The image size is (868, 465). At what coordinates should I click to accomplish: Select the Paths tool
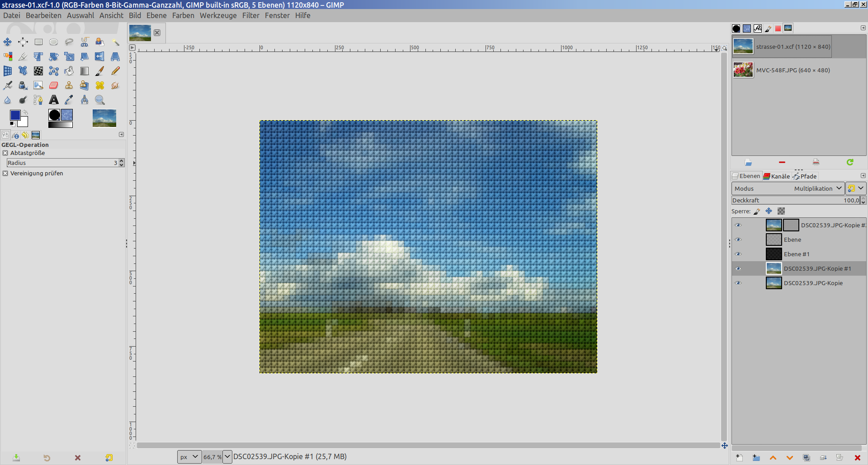38,100
